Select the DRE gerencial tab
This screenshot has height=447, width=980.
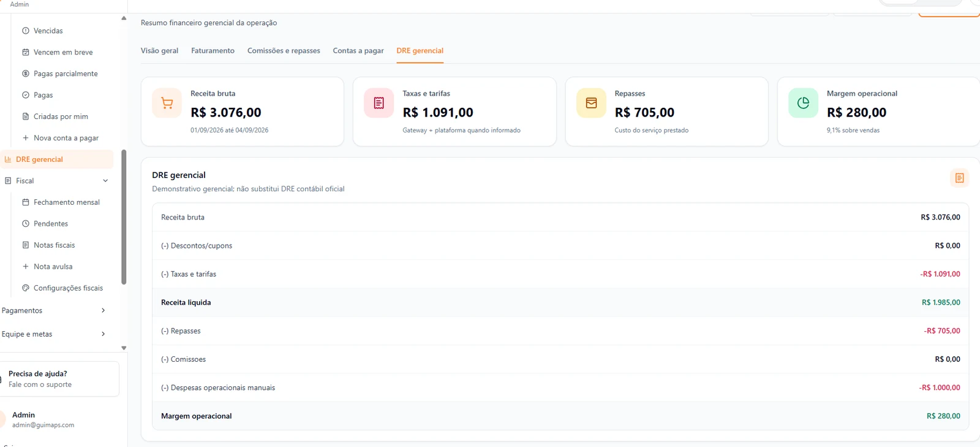[x=420, y=51]
